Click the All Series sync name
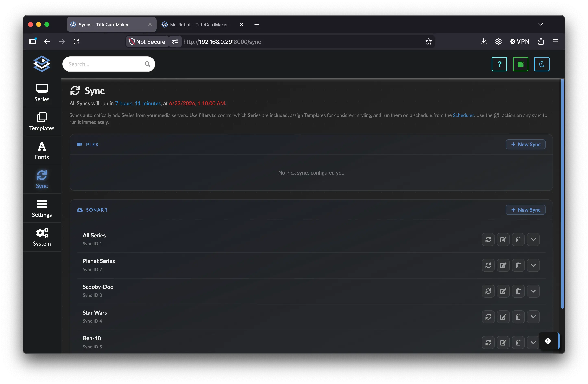 click(94, 235)
